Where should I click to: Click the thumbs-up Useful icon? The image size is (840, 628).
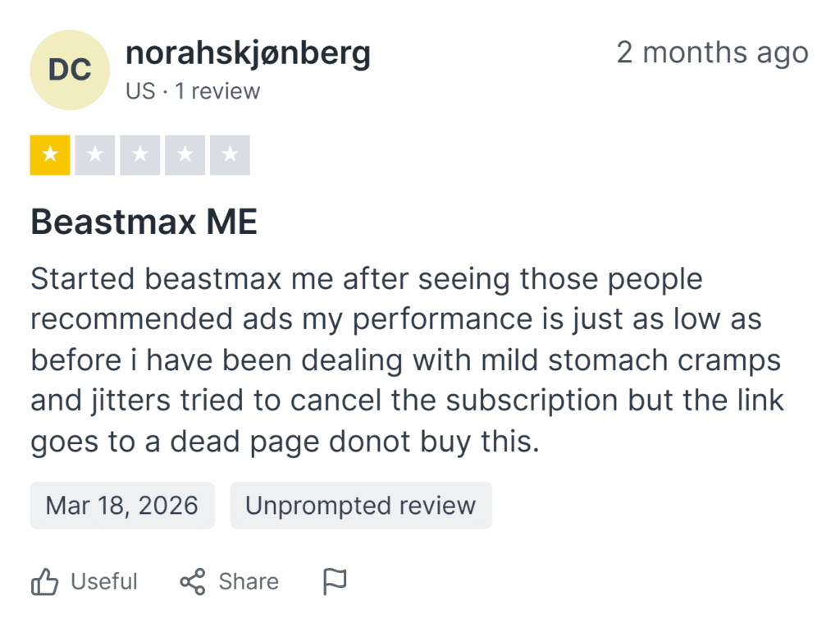pos(44,582)
